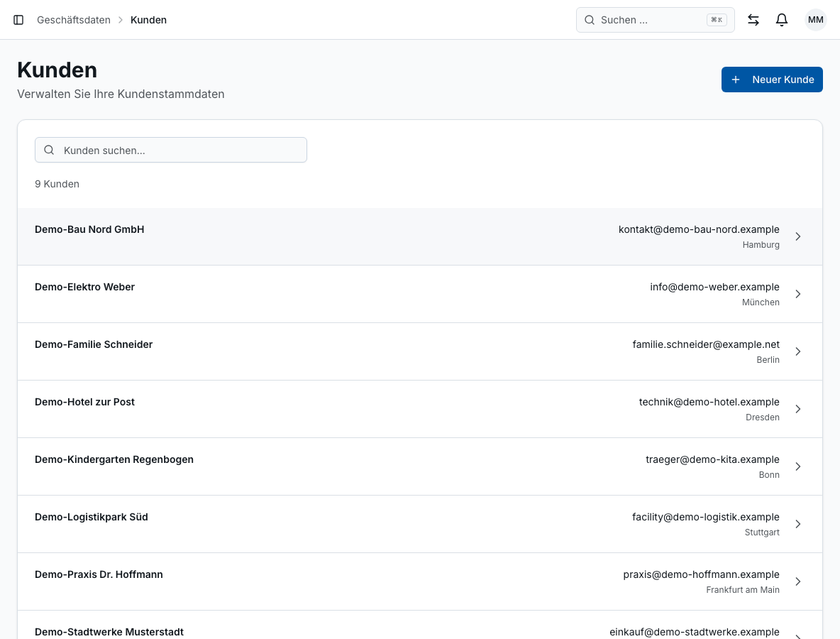The width and height of the screenshot is (840, 639).
Task: Open the MM user avatar menu
Action: 815,20
